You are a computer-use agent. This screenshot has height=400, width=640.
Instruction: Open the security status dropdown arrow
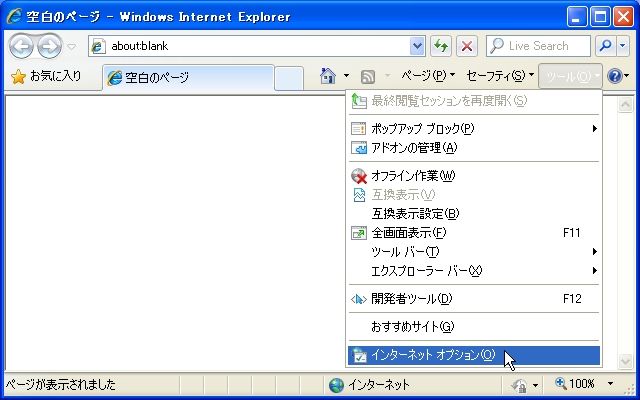click(535, 385)
